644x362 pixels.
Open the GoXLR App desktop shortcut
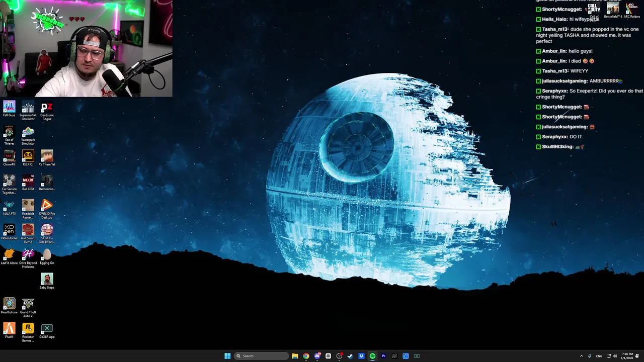tap(47, 330)
